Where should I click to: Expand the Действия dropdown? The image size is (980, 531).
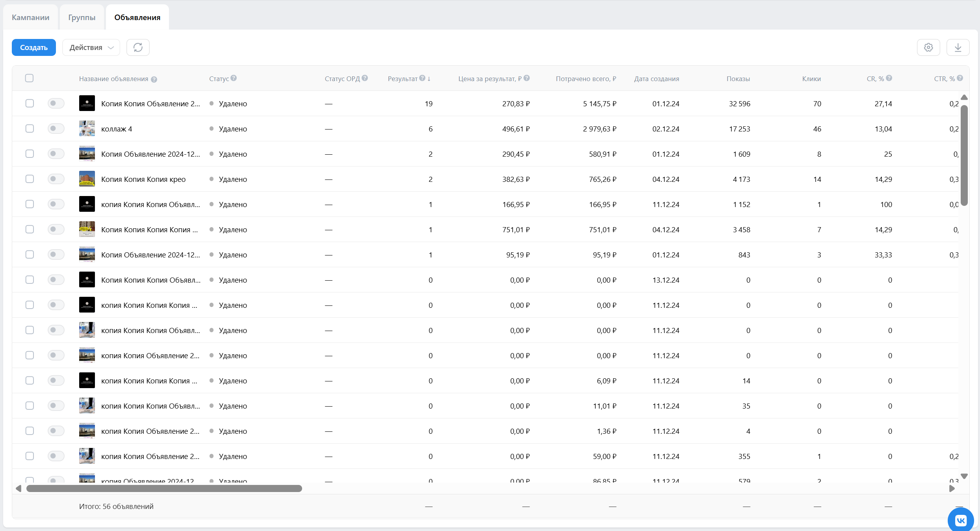coord(91,47)
